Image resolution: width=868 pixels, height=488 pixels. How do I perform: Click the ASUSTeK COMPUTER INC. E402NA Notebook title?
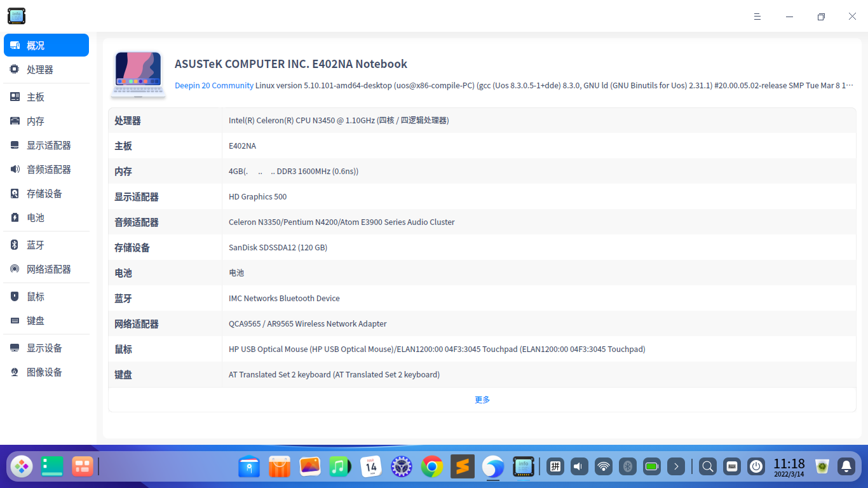[291, 64]
